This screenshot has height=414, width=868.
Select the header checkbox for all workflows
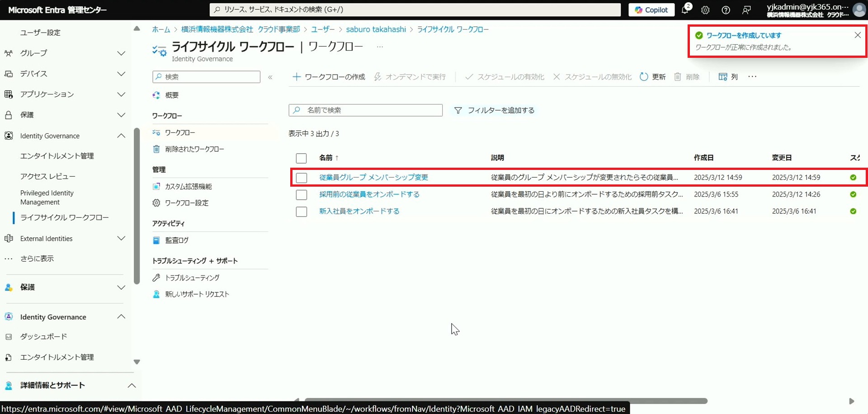coord(301,158)
